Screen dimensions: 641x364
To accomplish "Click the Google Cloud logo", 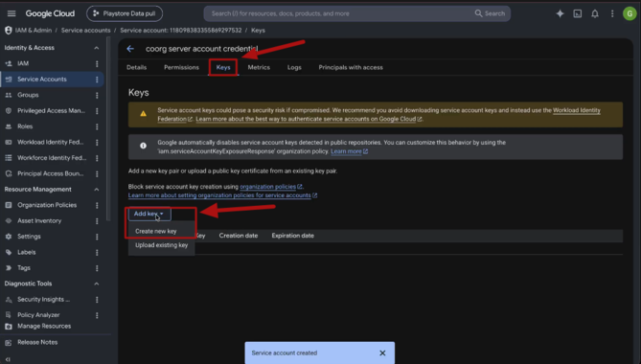I will tap(50, 13).
